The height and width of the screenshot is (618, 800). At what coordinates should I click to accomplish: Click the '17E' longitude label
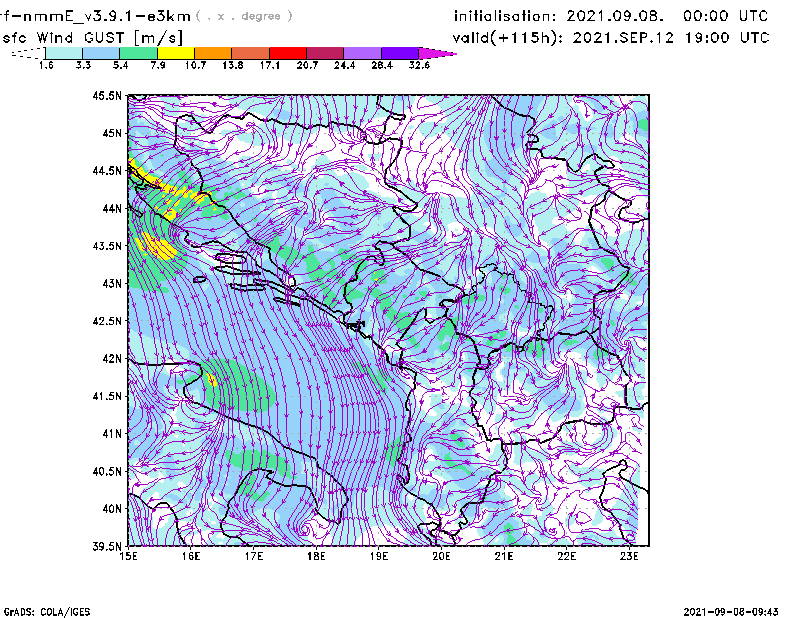(254, 556)
